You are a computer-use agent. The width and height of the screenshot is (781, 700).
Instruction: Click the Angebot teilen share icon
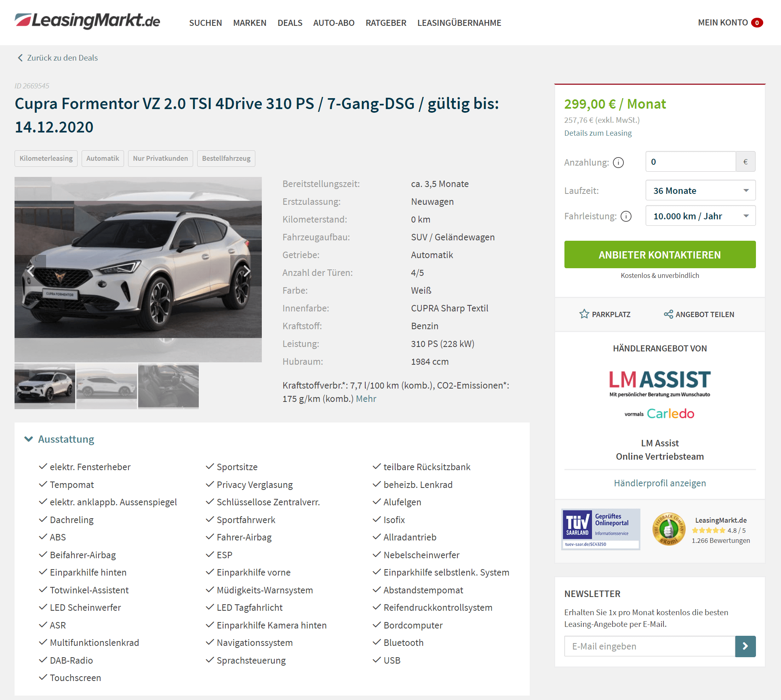(668, 314)
